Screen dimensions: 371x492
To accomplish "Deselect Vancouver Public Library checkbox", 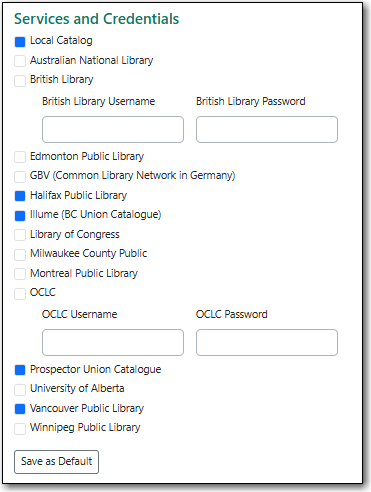I will pyautogui.click(x=20, y=409).
